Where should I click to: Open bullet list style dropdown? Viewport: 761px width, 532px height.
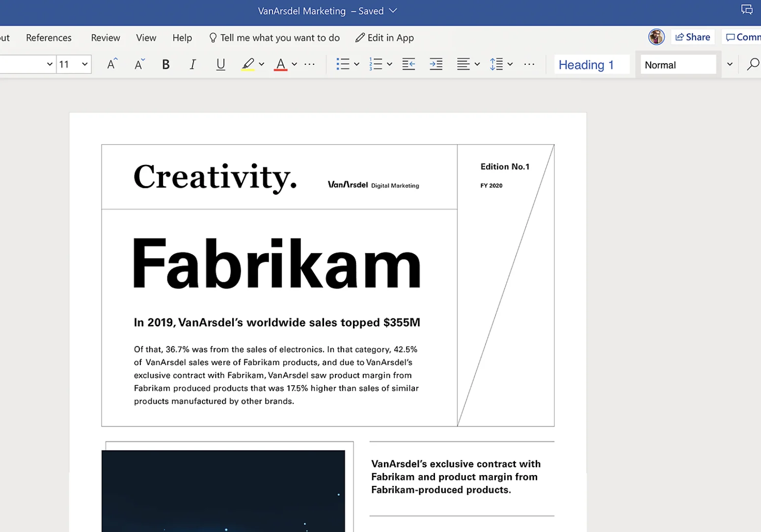357,64
